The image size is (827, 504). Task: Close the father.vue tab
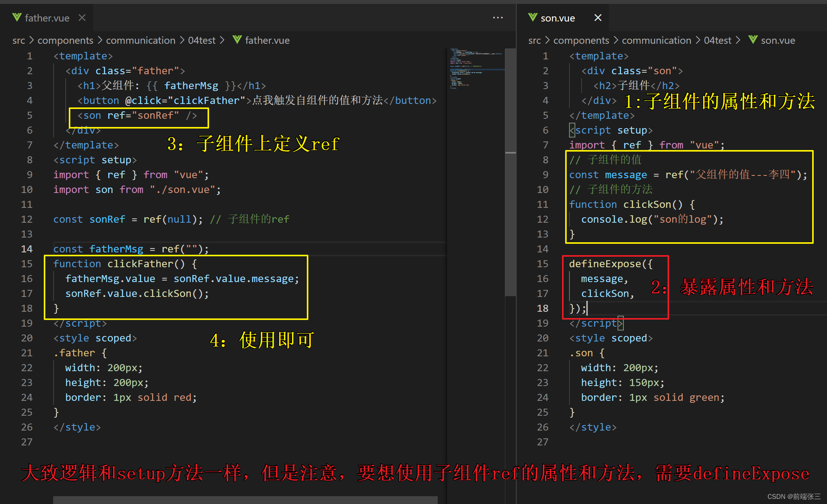click(82, 18)
